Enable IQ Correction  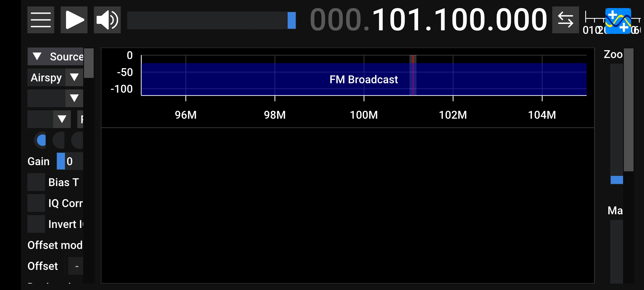[36, 203]
